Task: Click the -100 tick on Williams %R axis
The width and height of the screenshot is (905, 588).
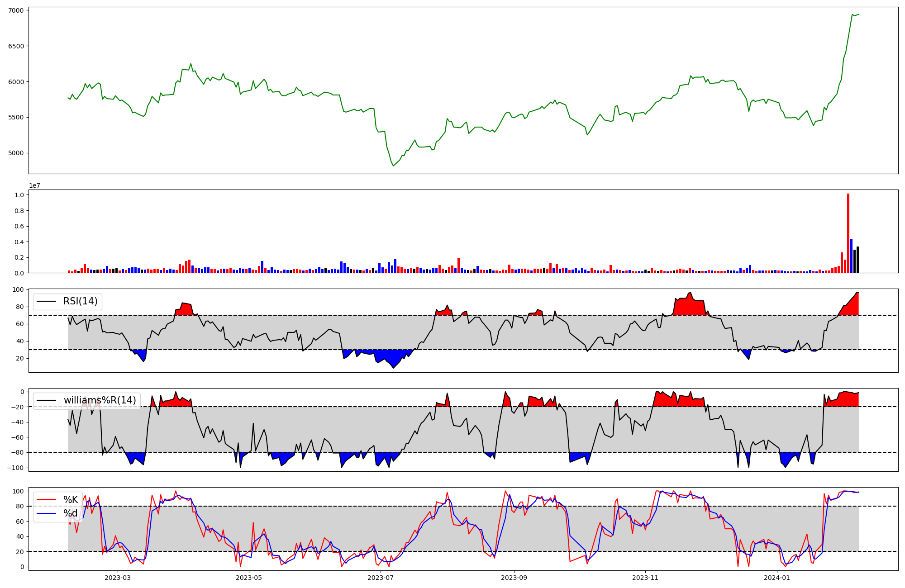Action: [15, 468]
